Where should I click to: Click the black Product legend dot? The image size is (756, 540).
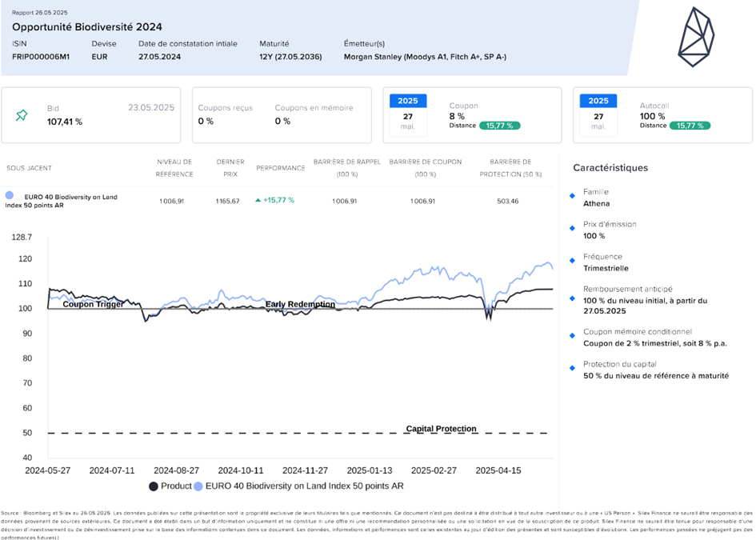(154, 486)
